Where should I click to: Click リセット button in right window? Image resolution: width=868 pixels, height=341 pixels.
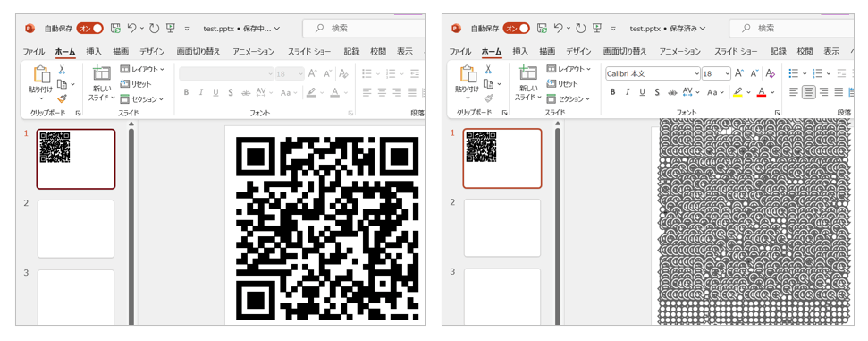click(x=562, y=84)
